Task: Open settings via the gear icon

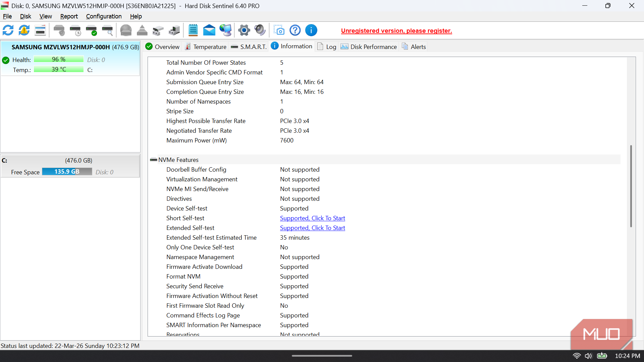Action: click(x=244, y=31)
